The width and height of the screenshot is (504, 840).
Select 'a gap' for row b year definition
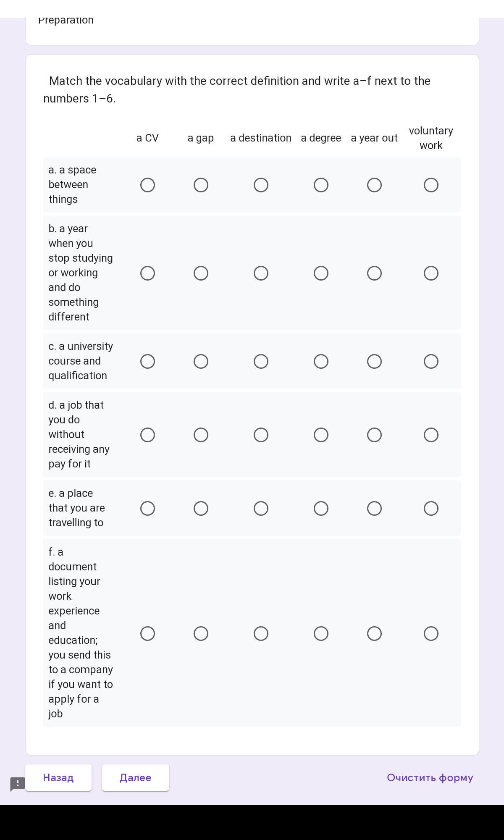(x=201, y=273)
